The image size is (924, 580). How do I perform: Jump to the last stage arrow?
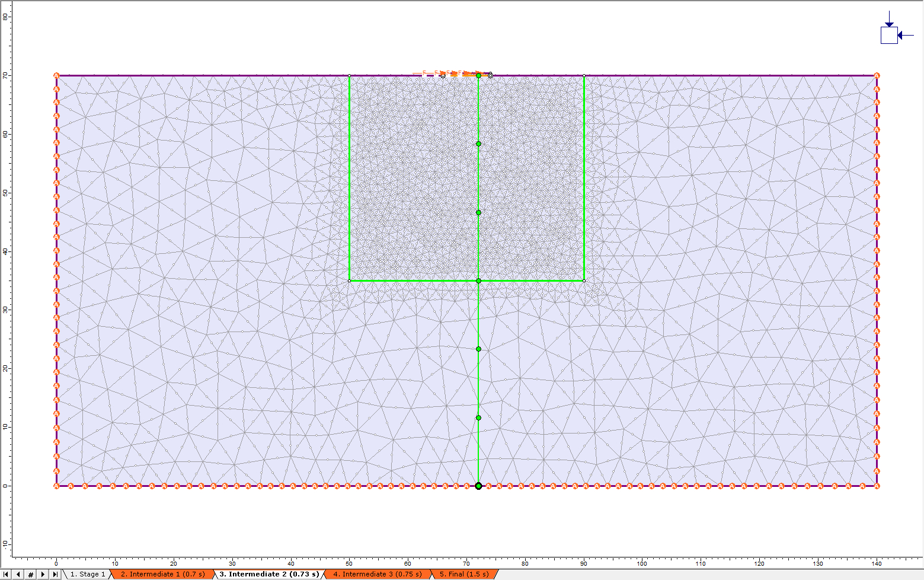pos(55,574)
